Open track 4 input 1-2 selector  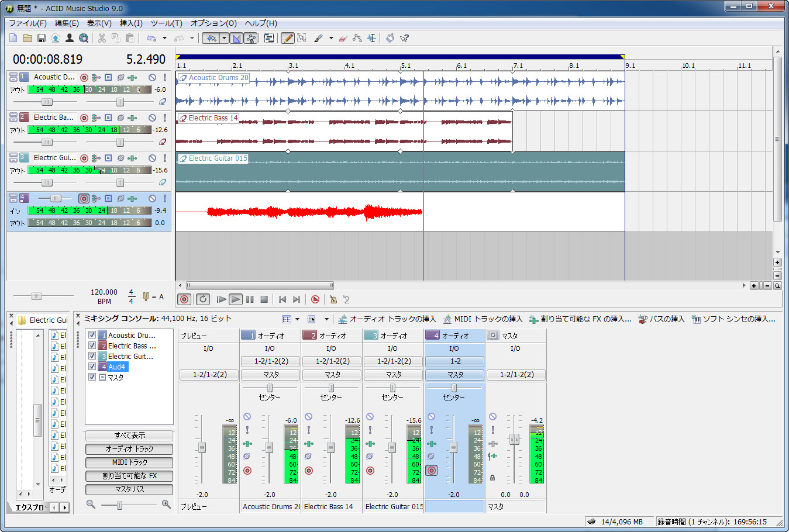point(455,361)
